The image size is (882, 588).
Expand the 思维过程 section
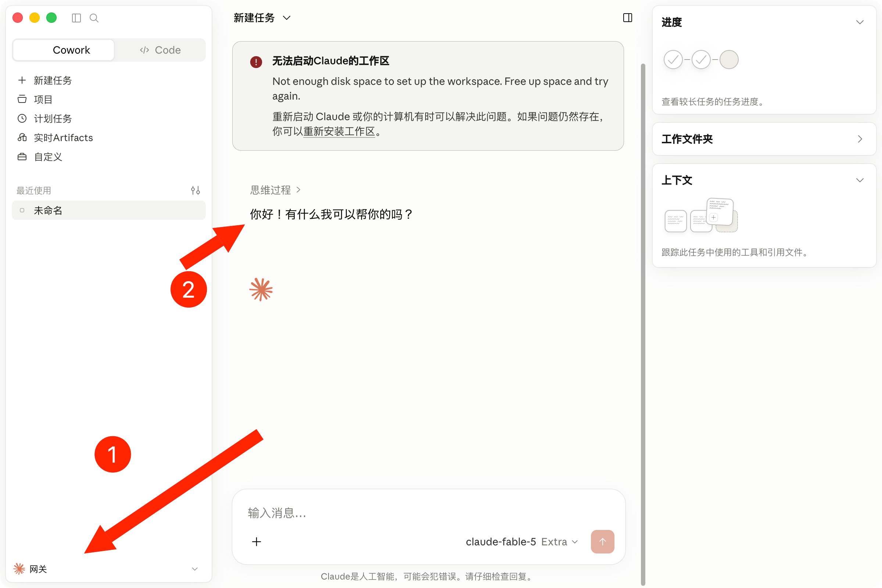(275, 190)
